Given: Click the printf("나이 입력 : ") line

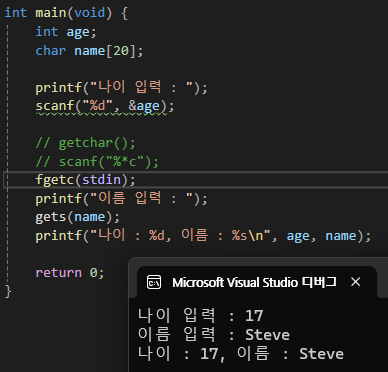Looking at the screenshot, I should 121,88.
